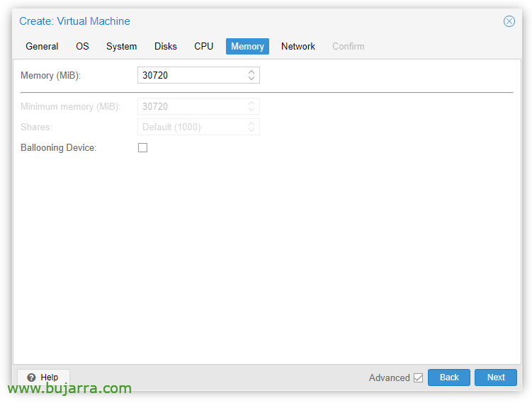Open the OS tab
The width and height of the screenshot is (532, 403).
pos(82,46)
